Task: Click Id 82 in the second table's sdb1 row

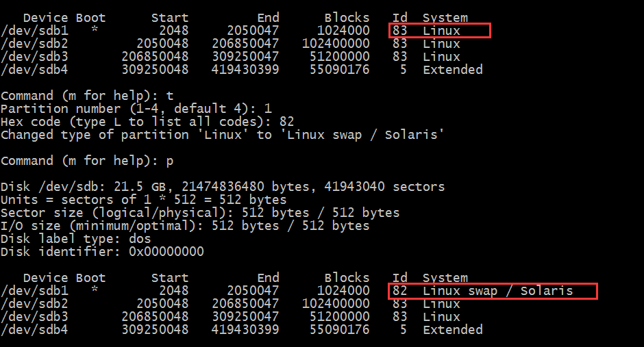Action: click(399, 291)
